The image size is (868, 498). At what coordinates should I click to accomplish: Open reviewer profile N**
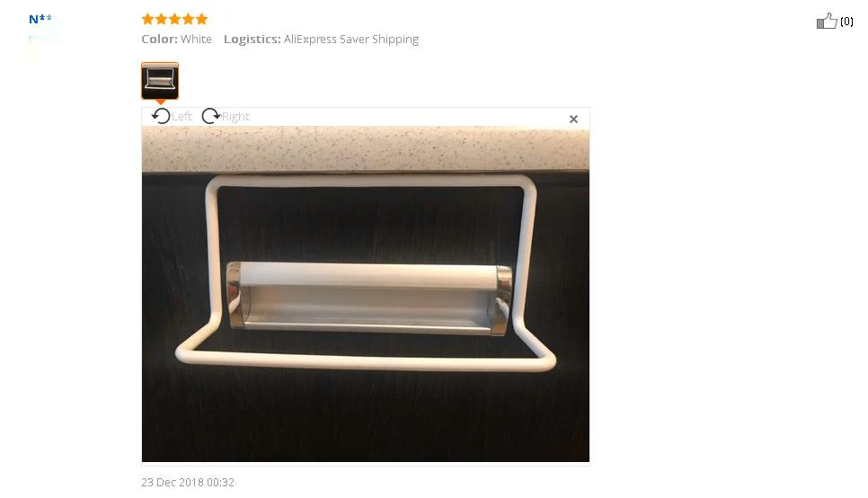pos(40,20)
